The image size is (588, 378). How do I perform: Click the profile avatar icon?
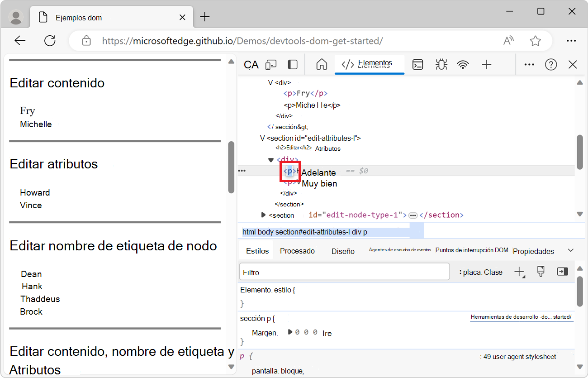click(16, 17)
